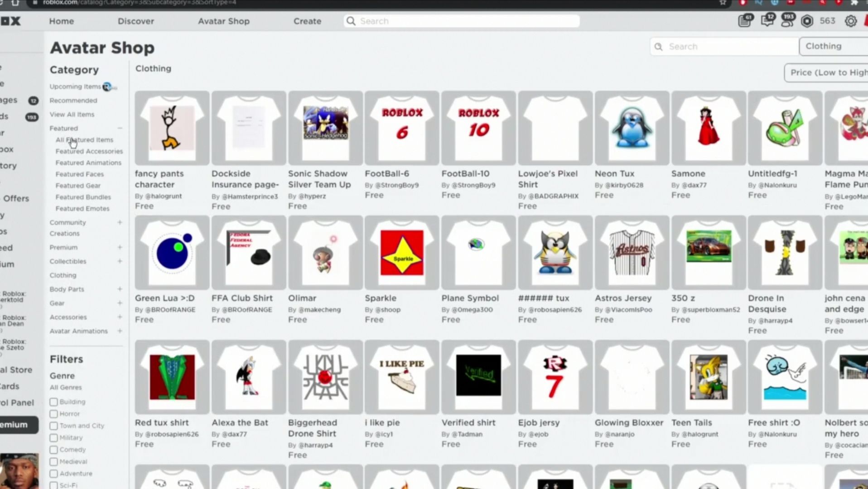
Task: Open the Robux balance icon
Action: [807, 21]
